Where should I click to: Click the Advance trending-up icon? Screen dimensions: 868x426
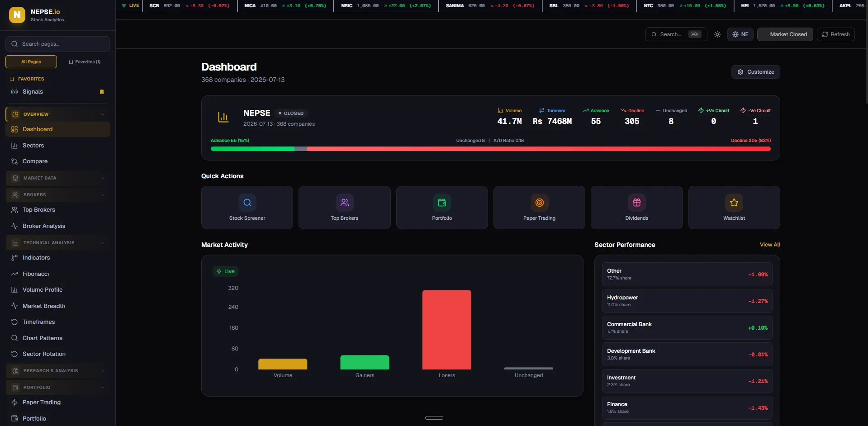586,110
